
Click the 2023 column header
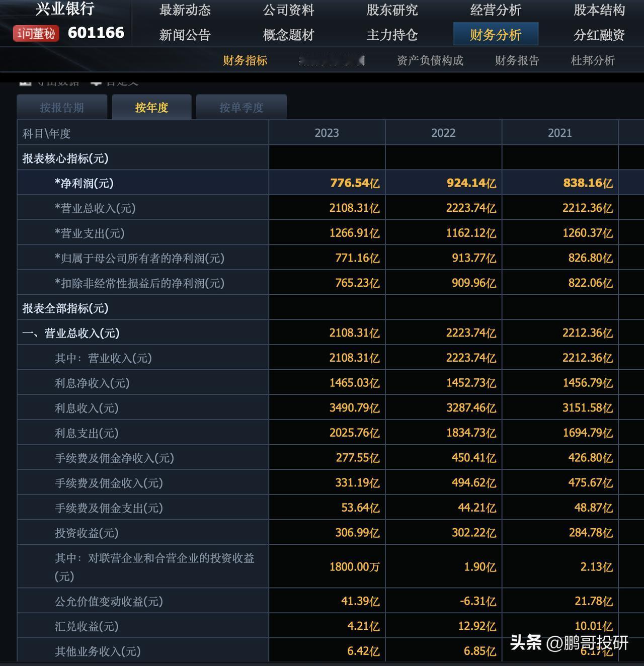[327, 133]
